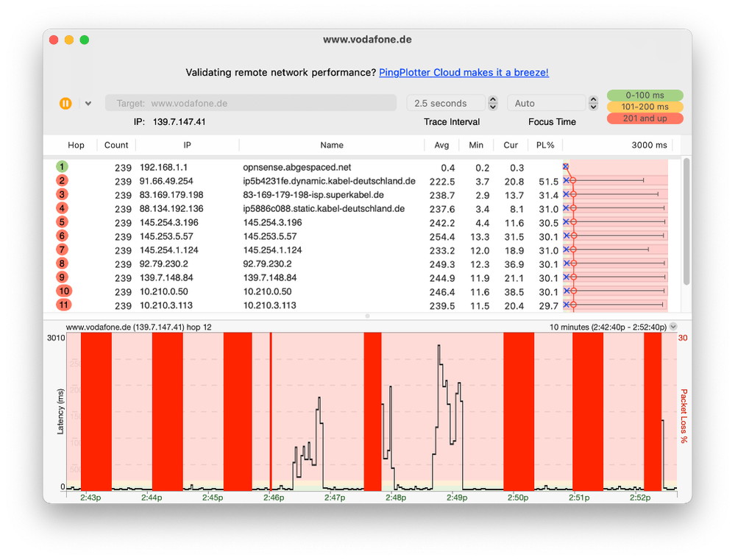
Task: Open the PingPlotter Cloud link
Action: (x=464, y=72)
